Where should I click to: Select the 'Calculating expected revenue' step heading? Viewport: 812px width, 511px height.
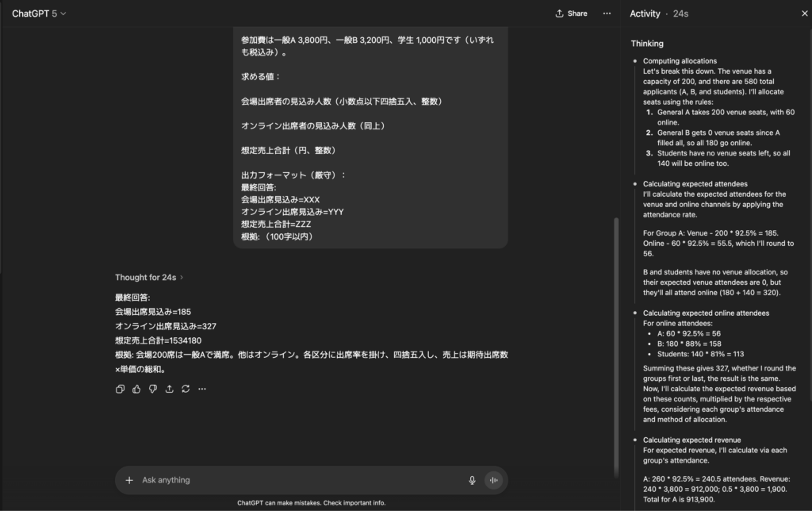tap(691, 440)
